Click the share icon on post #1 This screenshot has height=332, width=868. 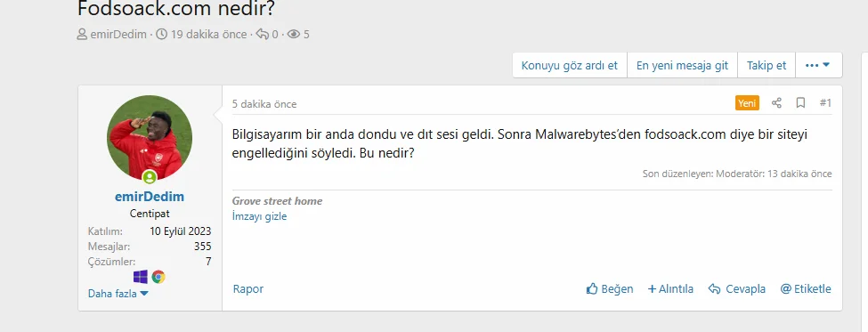(x=776, y=103)
